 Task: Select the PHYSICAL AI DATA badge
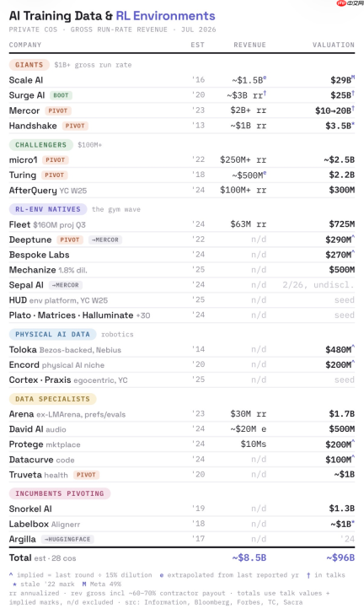pos(52,334)
